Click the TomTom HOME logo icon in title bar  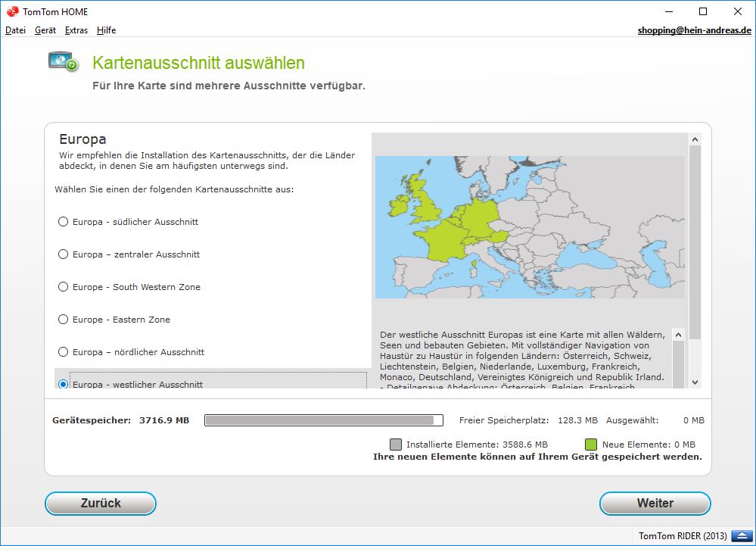pyautogui.click(x=12, y=11)
